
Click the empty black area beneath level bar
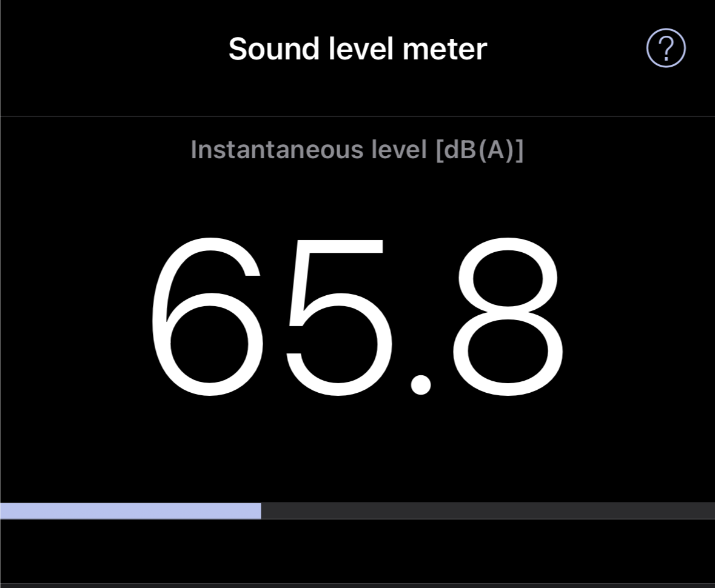pos(357,550)
